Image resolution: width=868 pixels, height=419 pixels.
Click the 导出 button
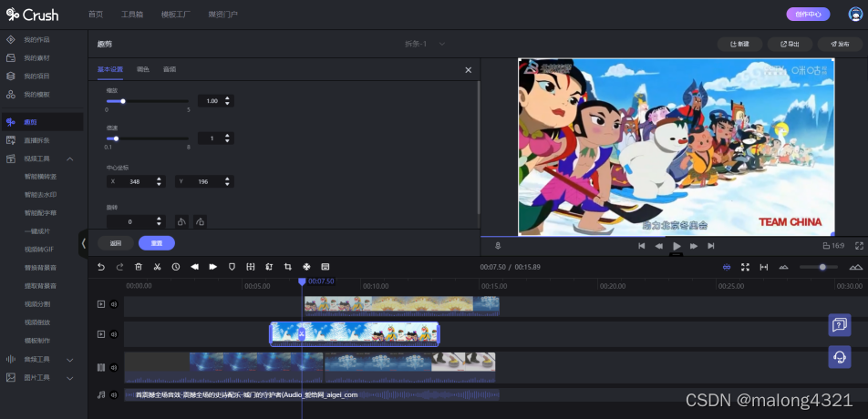[790, 45]
